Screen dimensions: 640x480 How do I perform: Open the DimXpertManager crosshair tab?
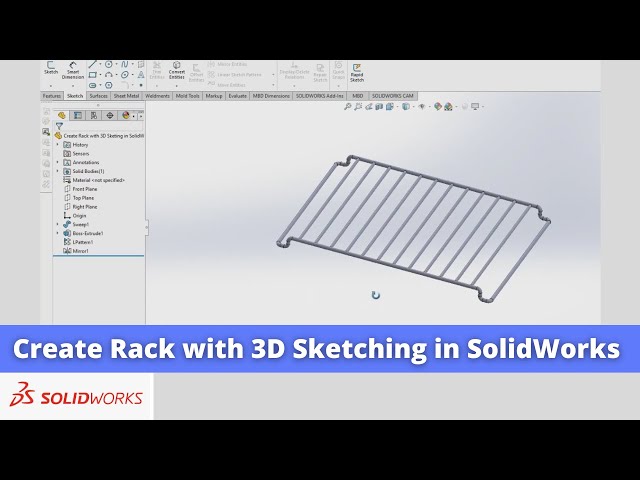(x=109, y=115)
